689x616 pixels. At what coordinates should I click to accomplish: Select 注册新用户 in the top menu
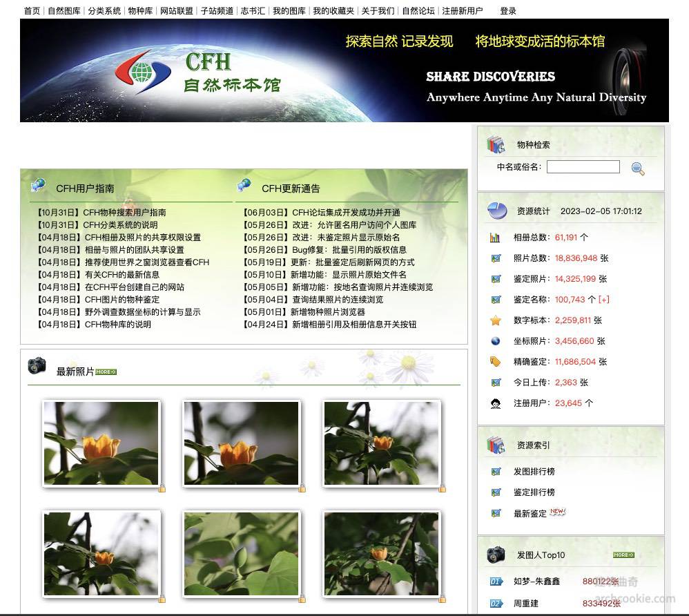pyautogui.click(x=462, y=11)
